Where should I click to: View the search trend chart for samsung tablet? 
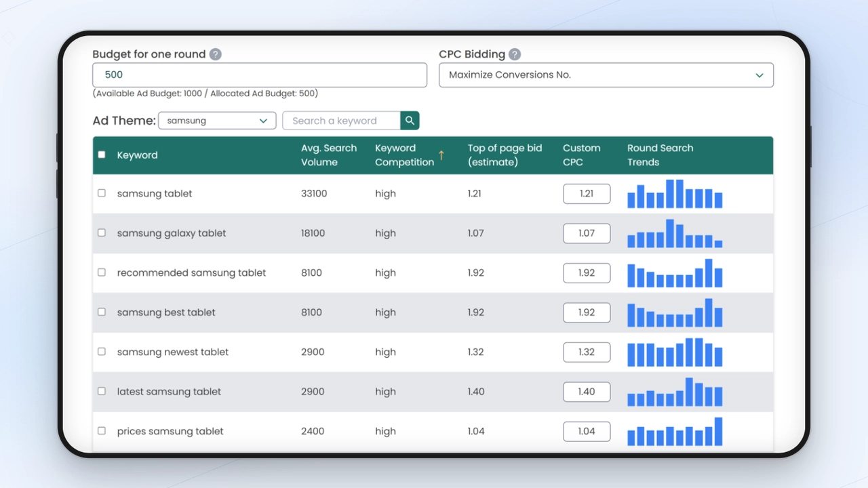coord(675,195)
